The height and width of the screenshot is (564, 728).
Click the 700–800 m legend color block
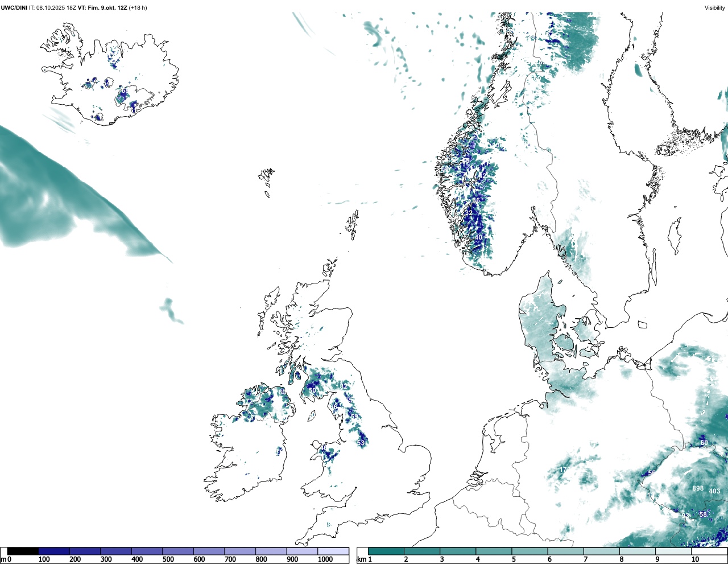(240, 551)
